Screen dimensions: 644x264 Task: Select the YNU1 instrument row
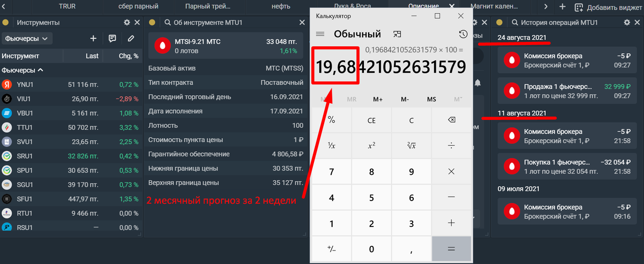pyautogui.click(x=71, y=85)
